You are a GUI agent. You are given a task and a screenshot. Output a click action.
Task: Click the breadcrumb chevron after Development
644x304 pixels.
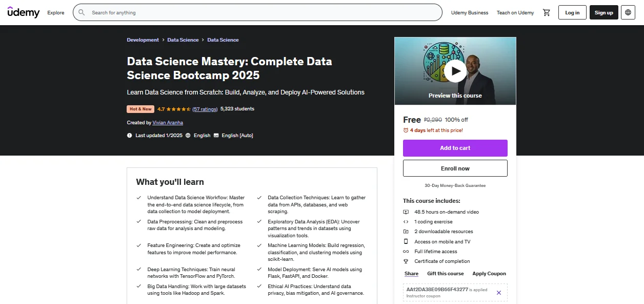(163, 40)
